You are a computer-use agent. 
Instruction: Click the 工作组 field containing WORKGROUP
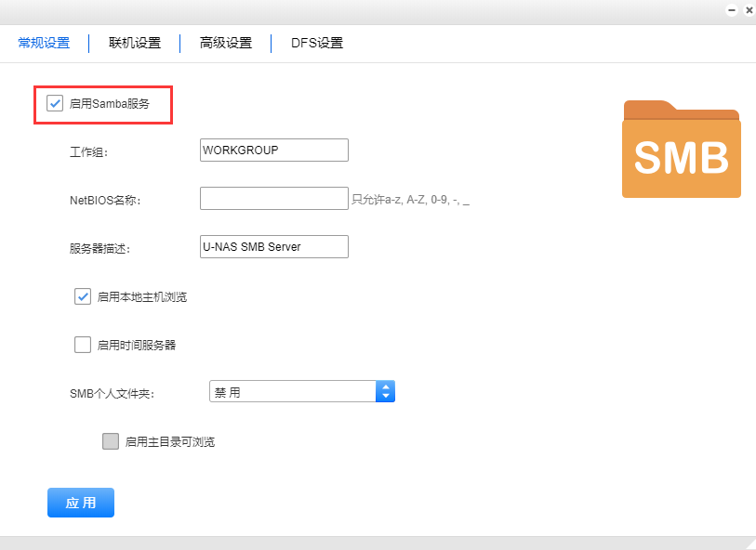coord(273,151)
